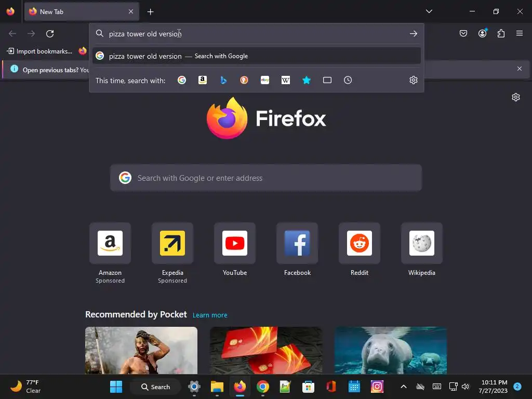Personalize new tab via the gear icon
Viewport: 532px width, 399px height.
click(516, 97)
